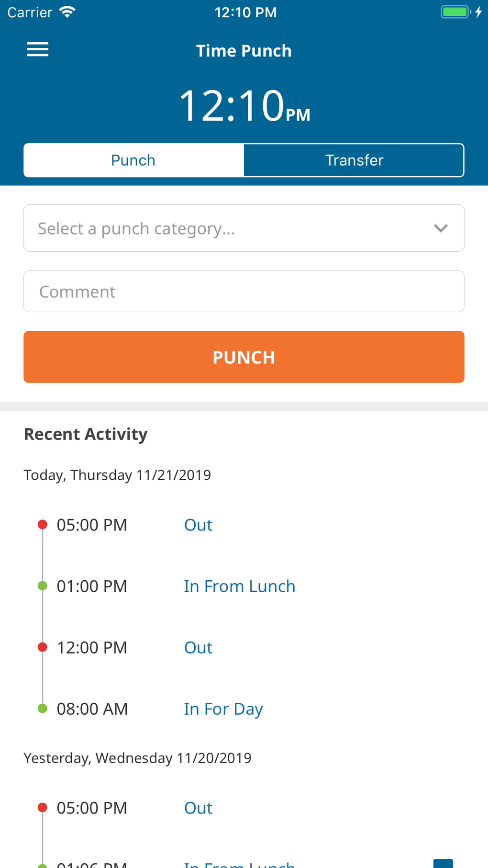Screen dimensions: 488x868
Task: Click red dot beside 12:00 PM punch
Action: pos(43,647)
